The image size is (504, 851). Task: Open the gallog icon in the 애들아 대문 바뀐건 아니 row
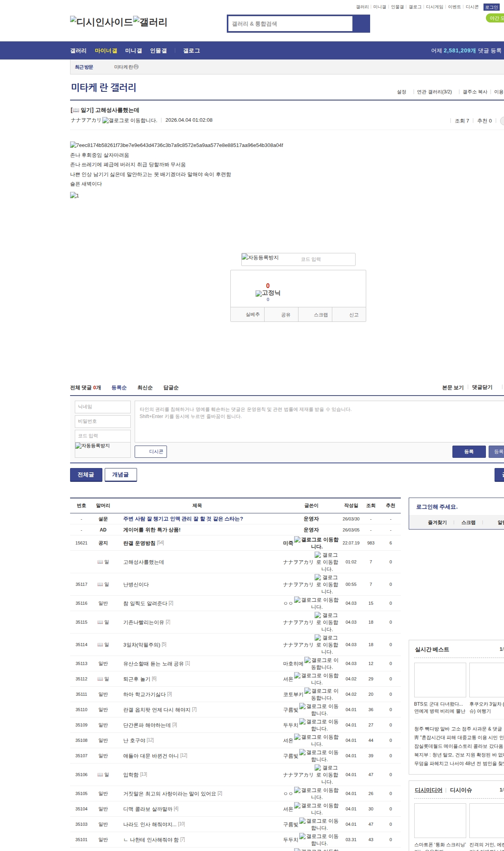[319, 756]
